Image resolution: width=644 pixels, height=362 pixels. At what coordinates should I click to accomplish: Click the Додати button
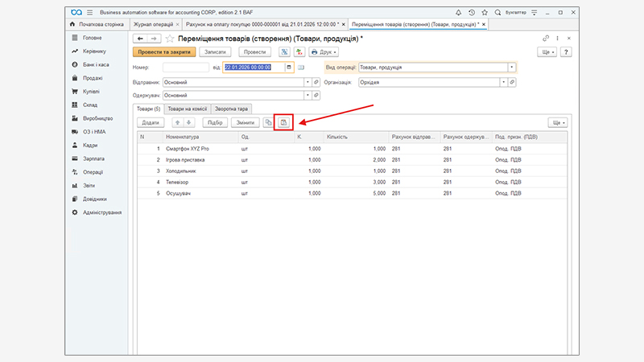tap(151, 122)
